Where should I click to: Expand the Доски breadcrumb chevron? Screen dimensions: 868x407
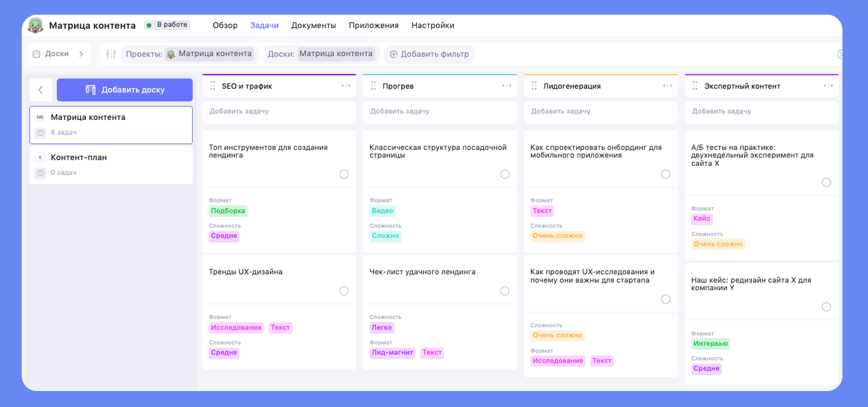pos(81,54)
